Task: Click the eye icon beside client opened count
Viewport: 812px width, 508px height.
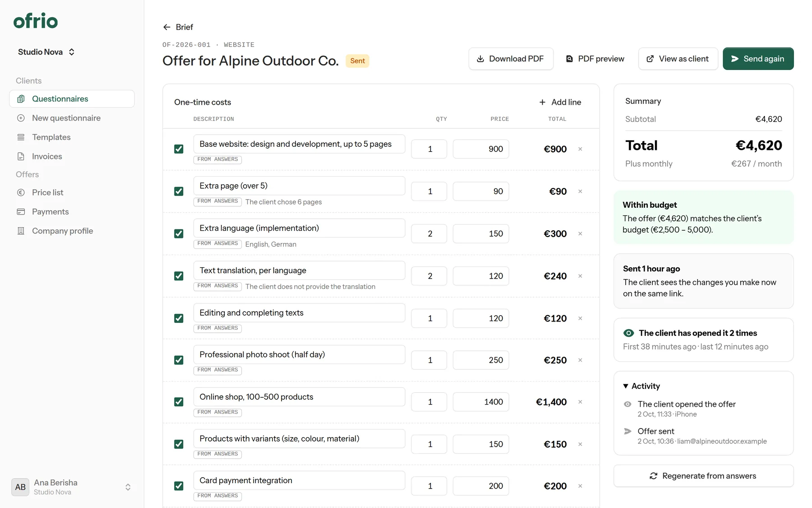Action: point(628,333)
